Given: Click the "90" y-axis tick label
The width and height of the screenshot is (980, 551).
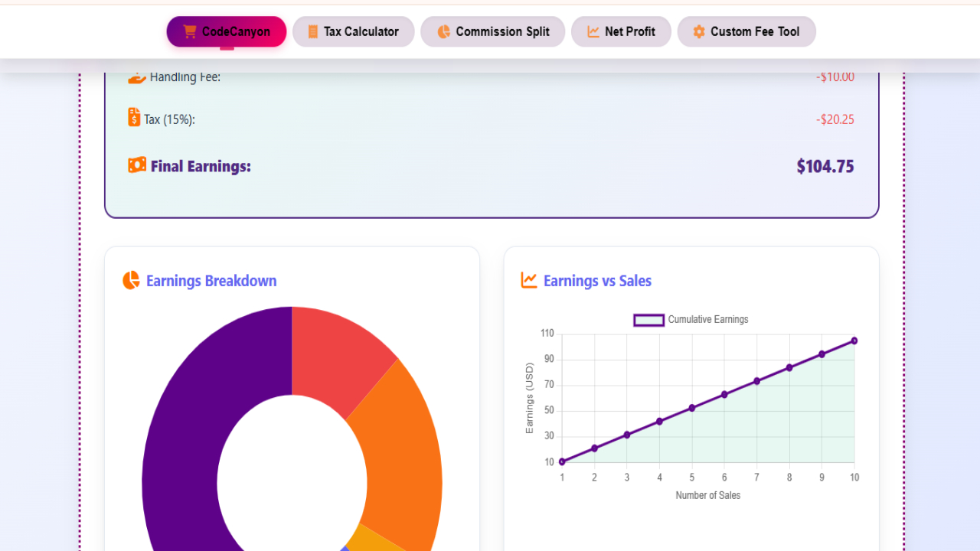Looking at the screenshot, I should tap(549, 360).
